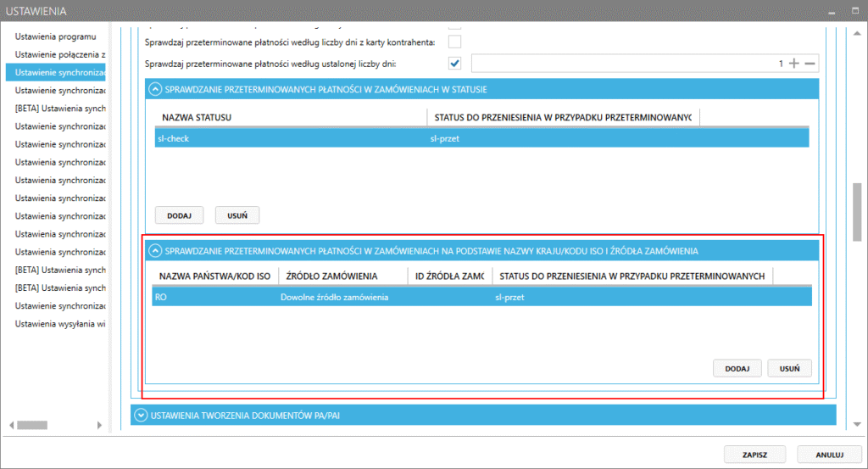Viewport: 868px width, 469px height.
Task: Click left arrow of sidebar horizontal scrollbar
Action: [x=11, y=424]
